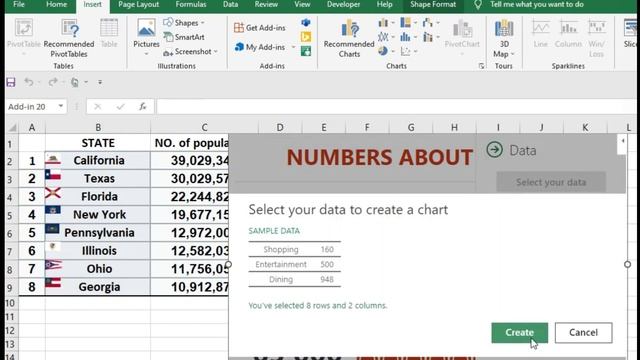Redo the last action
The height and width of the screenshot is (360, 640).
point(53,82)
